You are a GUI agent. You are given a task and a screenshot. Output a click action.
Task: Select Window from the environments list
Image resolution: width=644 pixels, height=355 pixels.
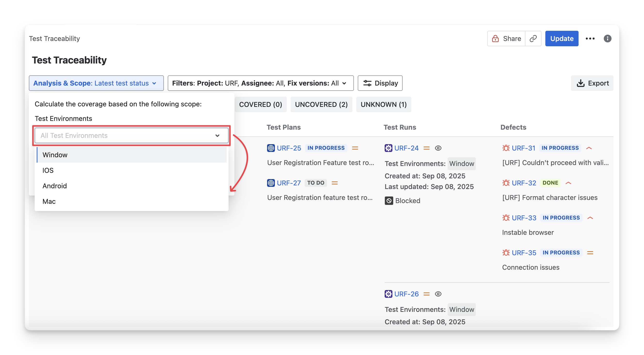click(131, 155)
